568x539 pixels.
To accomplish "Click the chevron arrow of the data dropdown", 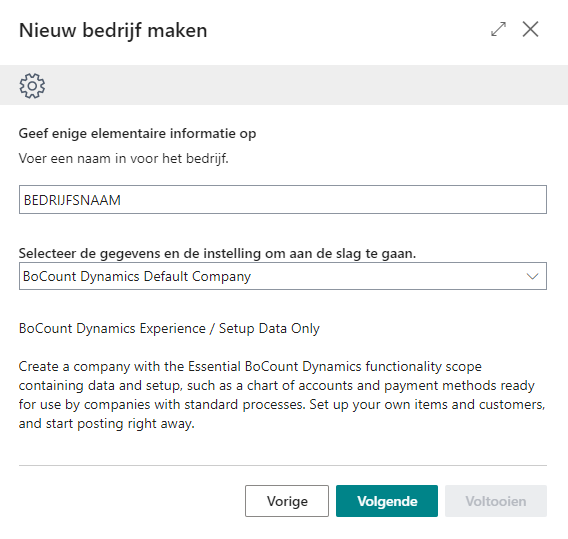I will click(x=532, y=276).
